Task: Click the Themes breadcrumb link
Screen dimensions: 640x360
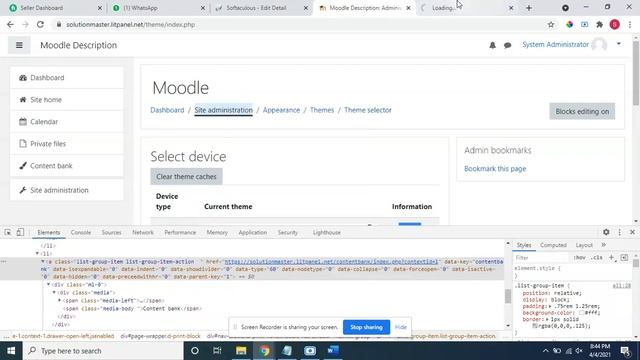Action: tap(322, 110)
